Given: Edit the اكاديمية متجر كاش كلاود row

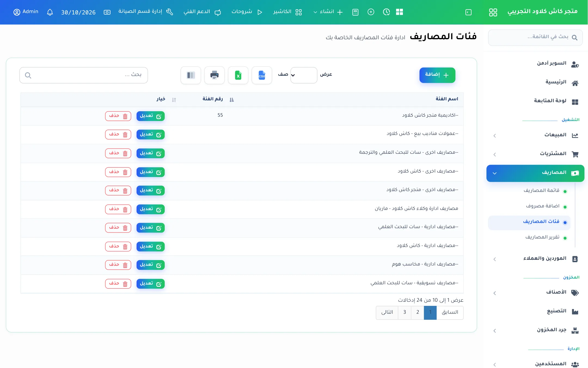Looking at the screenshot, I should click(151, 116).
